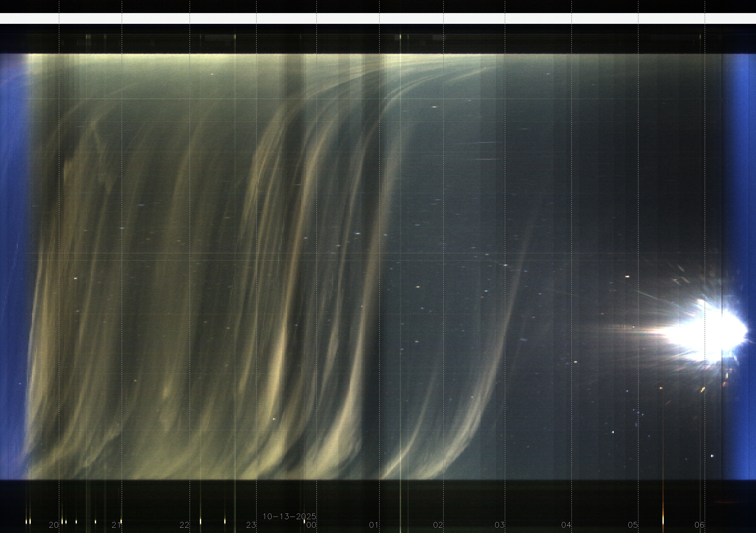756x533 pixels.
Task: Click the 23 hour label
Action: [x=251, y=525]
